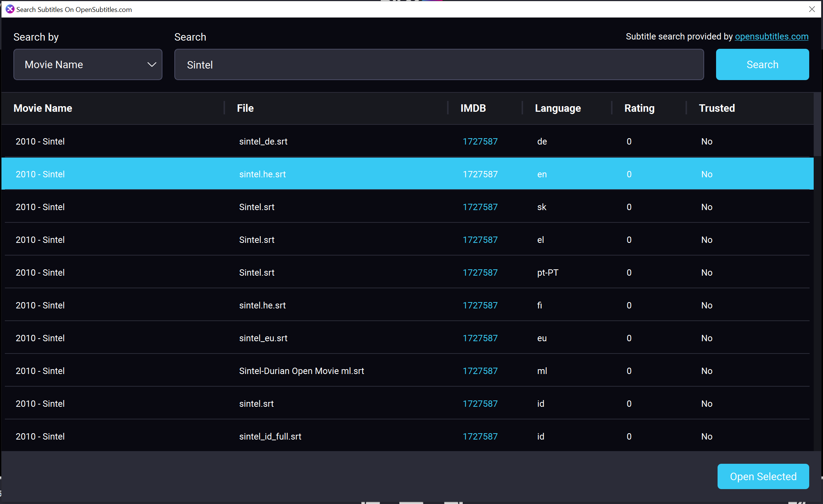The width and height of the screenshot is (823, 504).
Task: Select the sintel_id_full.srt row
Action: [270, 437]
